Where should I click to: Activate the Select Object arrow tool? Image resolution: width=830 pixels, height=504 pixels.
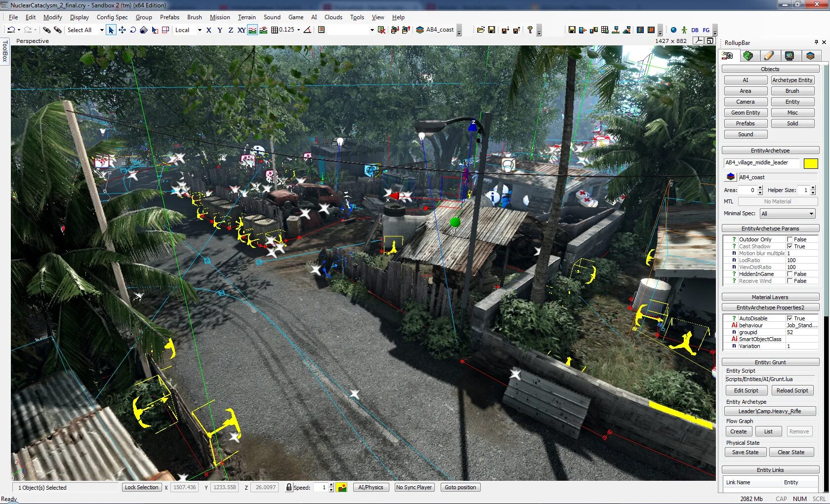pyautogui.click(x=111, y=30)
